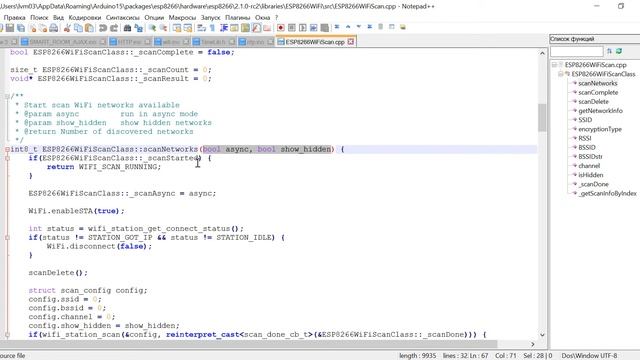Image resolution: width=640 pixels, height=360 pixels.
Task: Click the Save All toolbar icon
Action: point(21,28)
